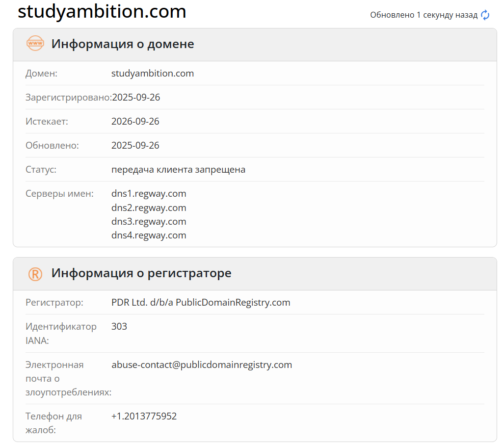Click the phone number +1.2013775952
The width and height of the screenshot is (504, 444).
coord(144,416)
